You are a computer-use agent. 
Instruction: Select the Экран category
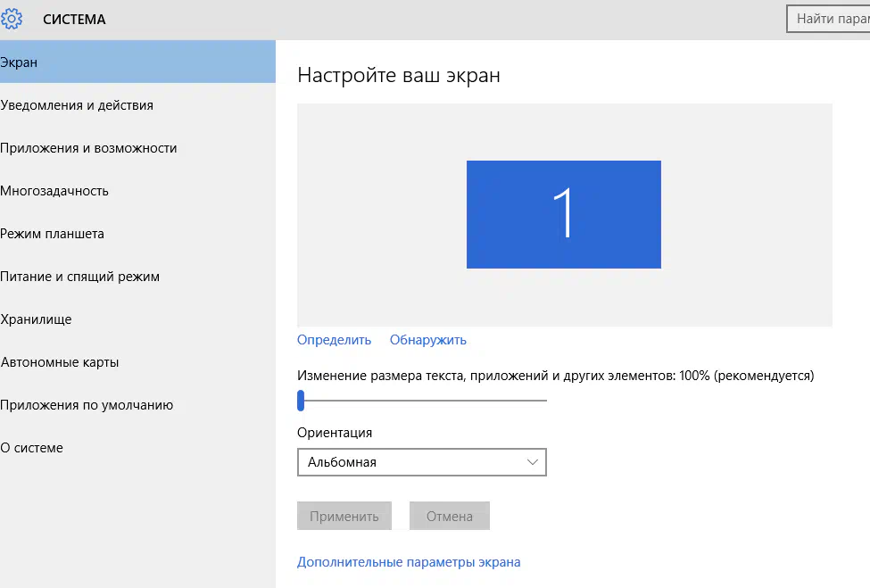pos(137,62)
